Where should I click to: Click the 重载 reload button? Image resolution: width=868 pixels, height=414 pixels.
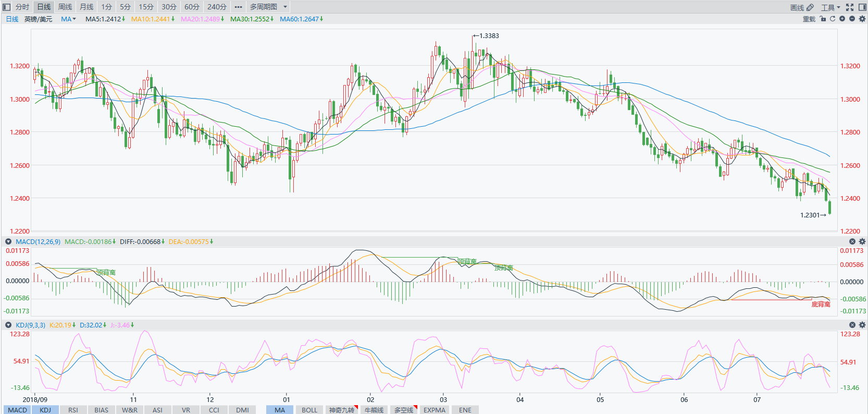tap(809, 19)
